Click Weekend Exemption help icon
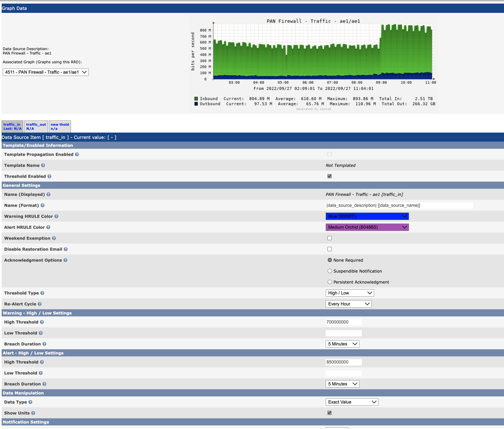This screenshot has height=429, width=504. pyautogui.click(x=54, y=238)
